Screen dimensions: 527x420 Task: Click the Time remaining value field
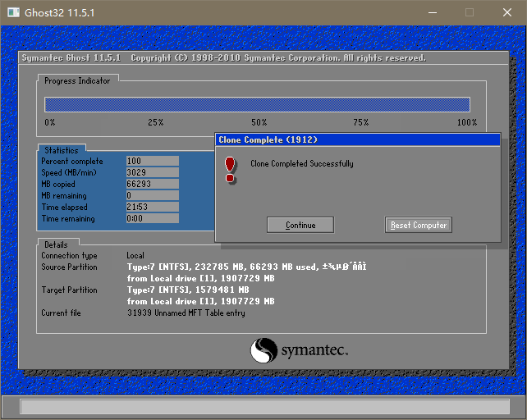152,219
